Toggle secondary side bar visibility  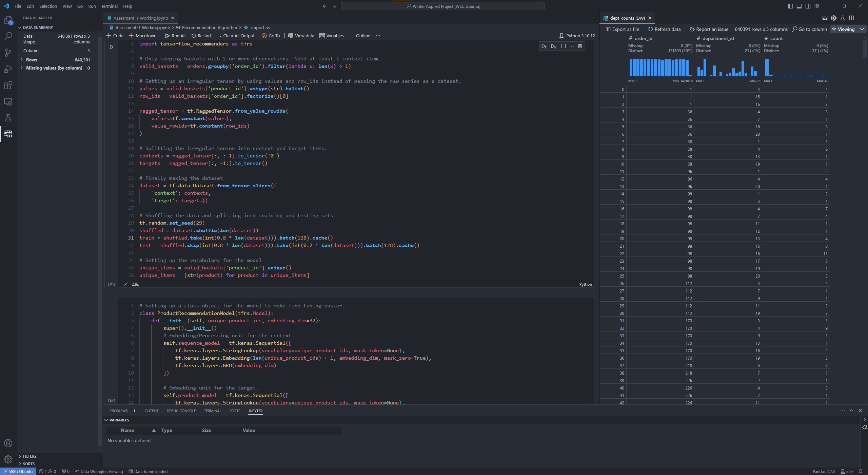click(808, 6)
